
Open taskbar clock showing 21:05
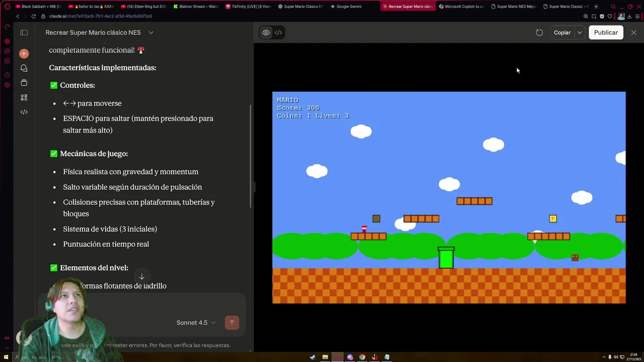(633, 357)
